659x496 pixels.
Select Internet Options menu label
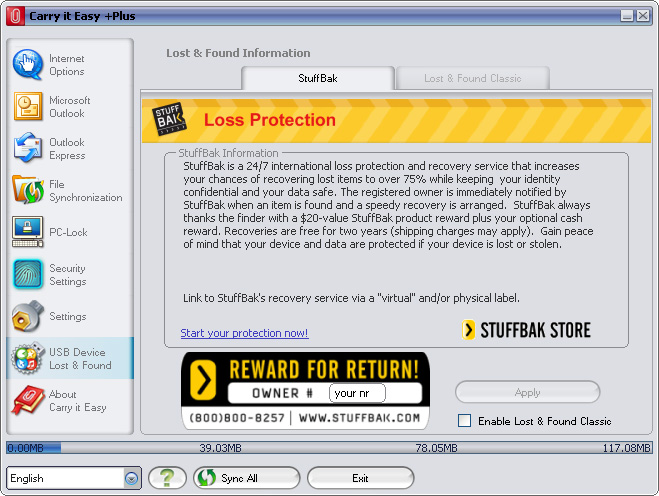coord(67,65)
